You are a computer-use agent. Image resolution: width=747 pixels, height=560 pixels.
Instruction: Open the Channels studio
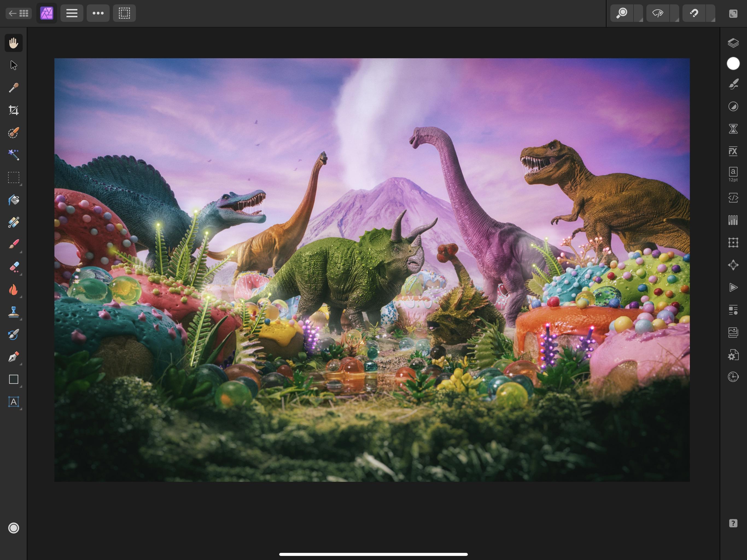click(734, 220)
